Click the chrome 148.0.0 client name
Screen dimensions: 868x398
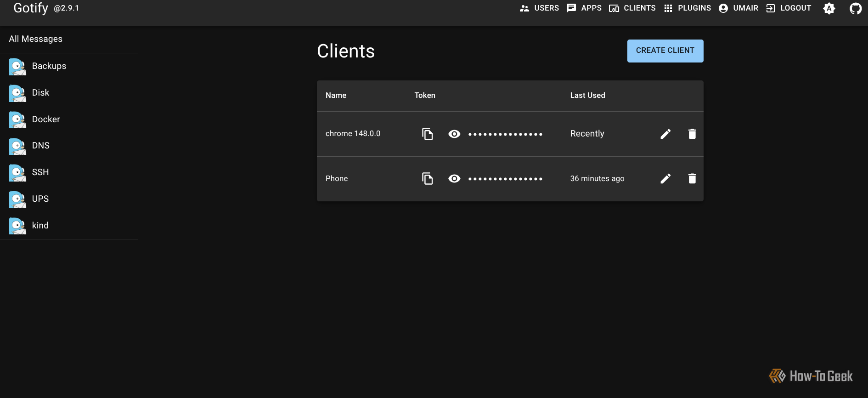pyautogui.click(x=353, y=134)
